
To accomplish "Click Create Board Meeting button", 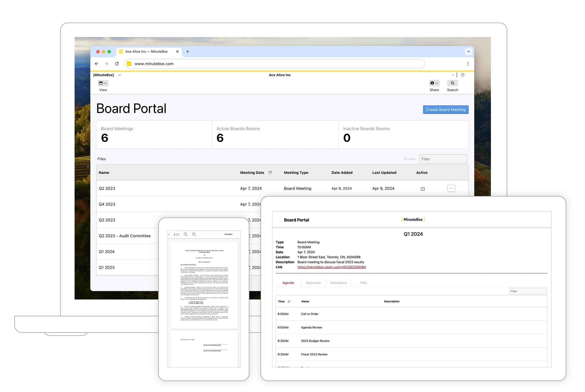I will point(445,110).
